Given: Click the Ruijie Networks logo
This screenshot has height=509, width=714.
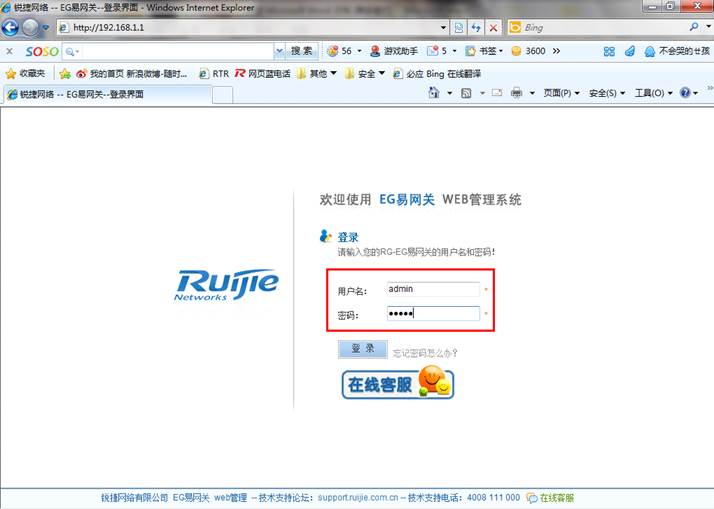Looking at the screenshot, I should 226,285.
